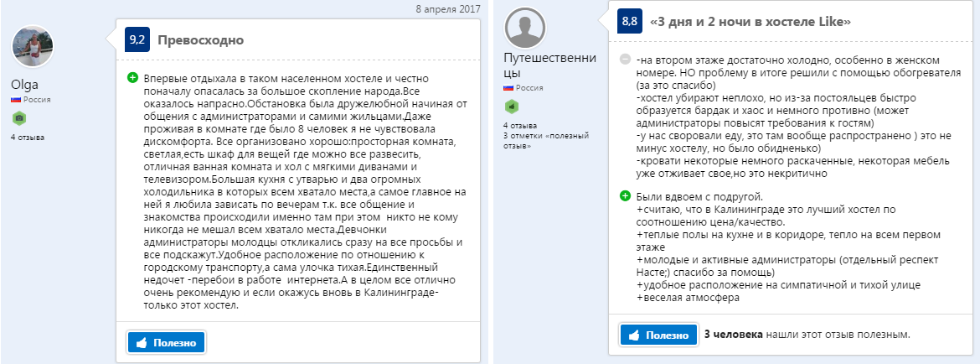The width and height of the screenshot is (980, 364).
Task: Click the Russian flag under Путешественницы
Action: click(508, 87)
